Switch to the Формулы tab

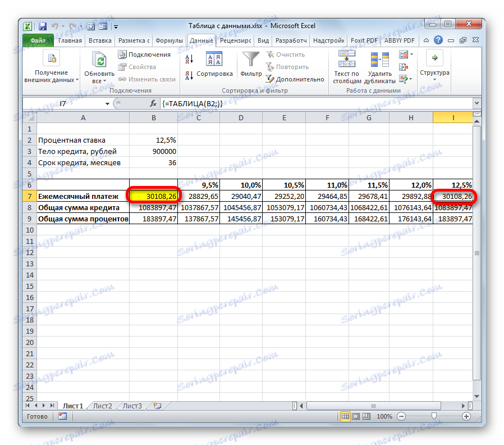169,40
